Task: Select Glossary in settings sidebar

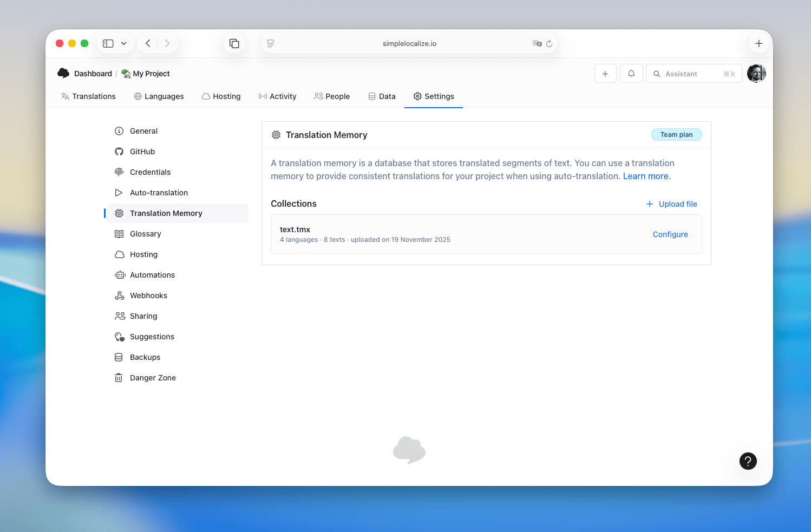Action: [145, 234]
